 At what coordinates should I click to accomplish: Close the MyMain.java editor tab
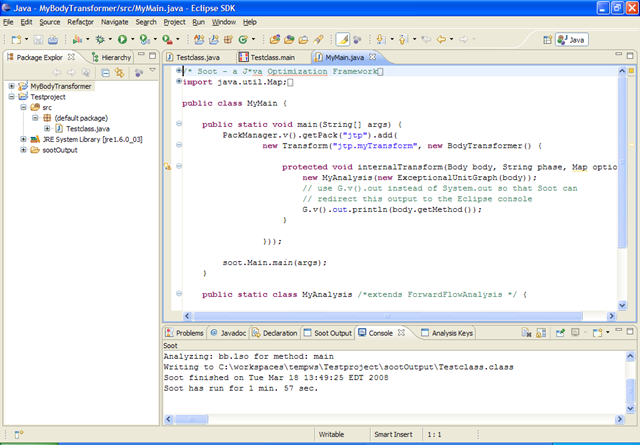pyautogui.click(x=372, y=57)
